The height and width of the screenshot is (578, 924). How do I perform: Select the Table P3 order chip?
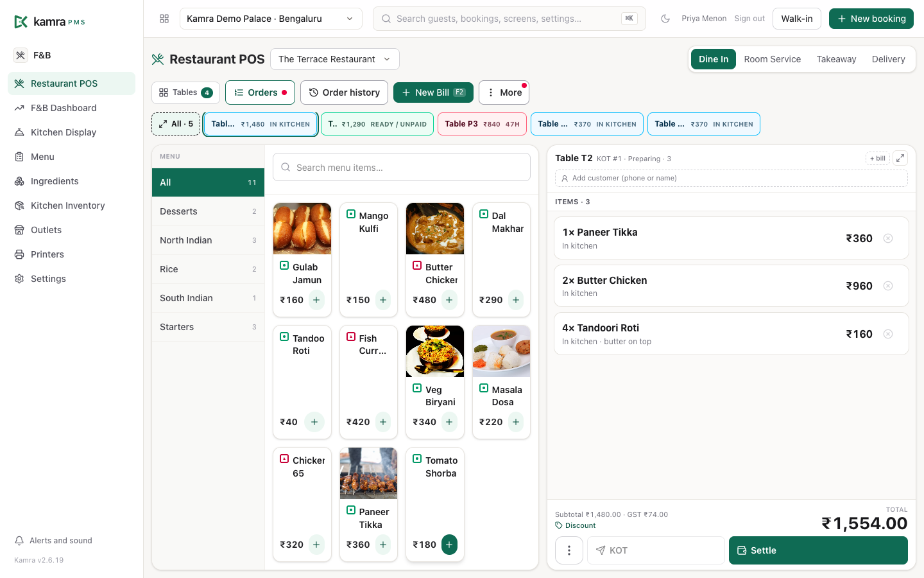click(482, 124)
